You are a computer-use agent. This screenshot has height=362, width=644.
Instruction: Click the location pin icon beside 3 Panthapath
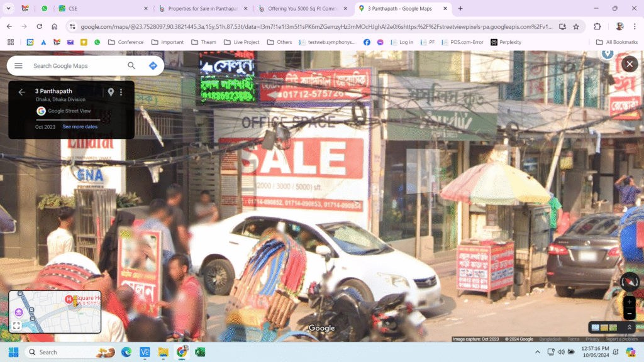tap(111, 92)
